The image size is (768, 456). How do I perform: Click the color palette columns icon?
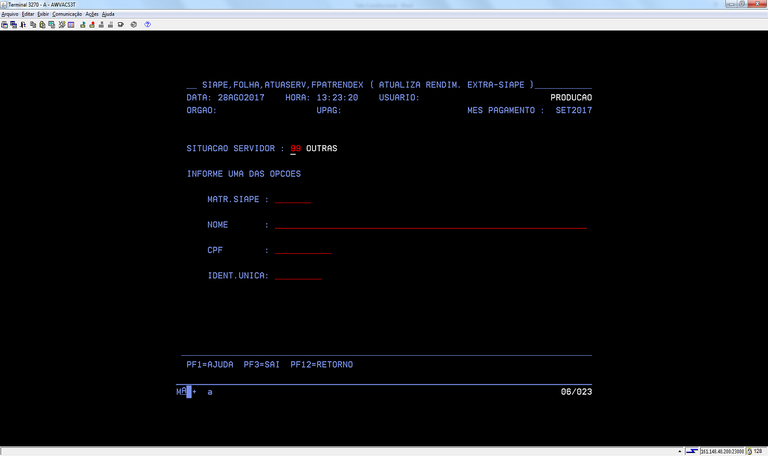click(x=71, y=24)
